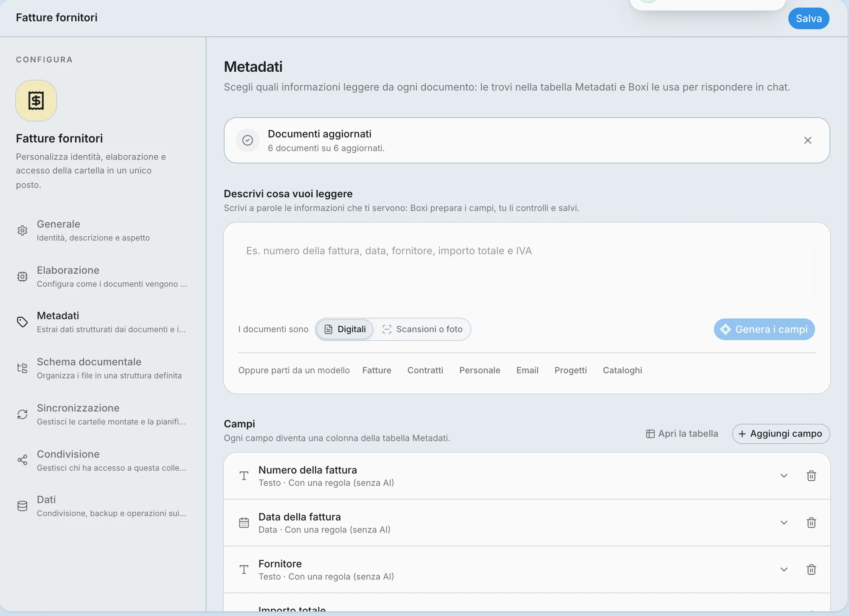Expand the Data della fattura field

pos(784,523)
